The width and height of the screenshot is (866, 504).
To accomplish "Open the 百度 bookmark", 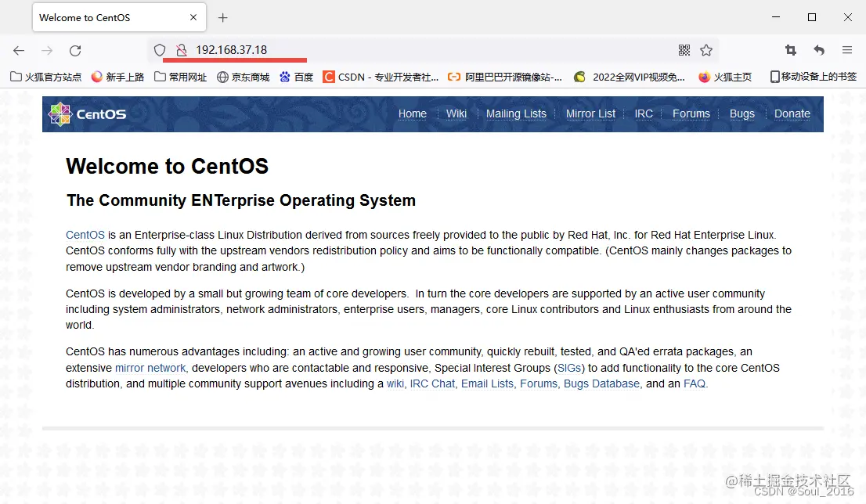I will (x=296, y=77).
